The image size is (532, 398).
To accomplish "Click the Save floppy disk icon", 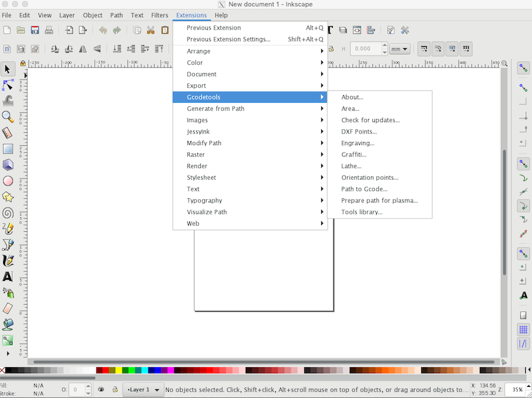I will [35, 30].
